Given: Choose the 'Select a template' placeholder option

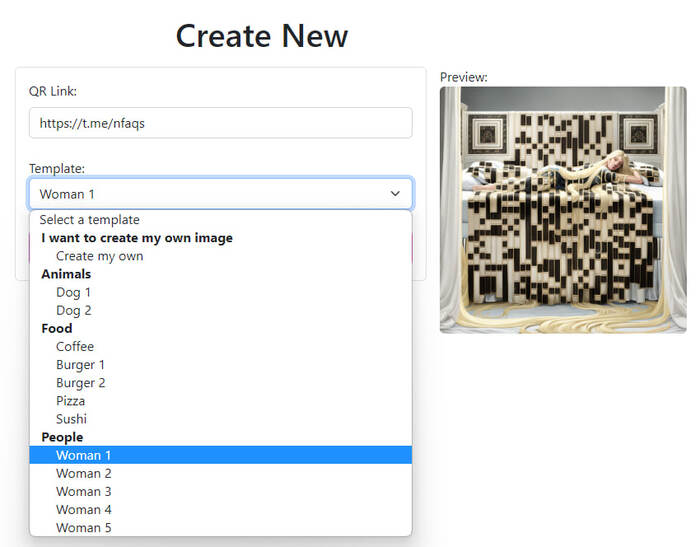Looking at the screenshot, I should pyautogui.click(x=221, y=220).
